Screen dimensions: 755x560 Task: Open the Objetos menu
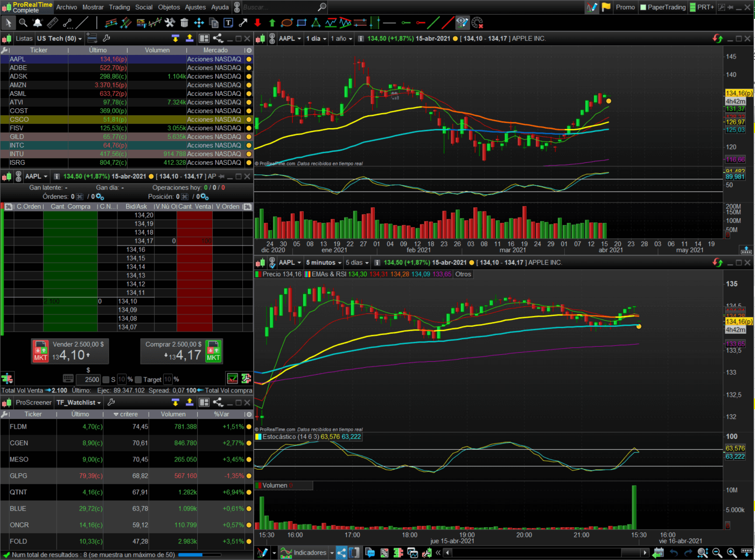pos(169,7)
